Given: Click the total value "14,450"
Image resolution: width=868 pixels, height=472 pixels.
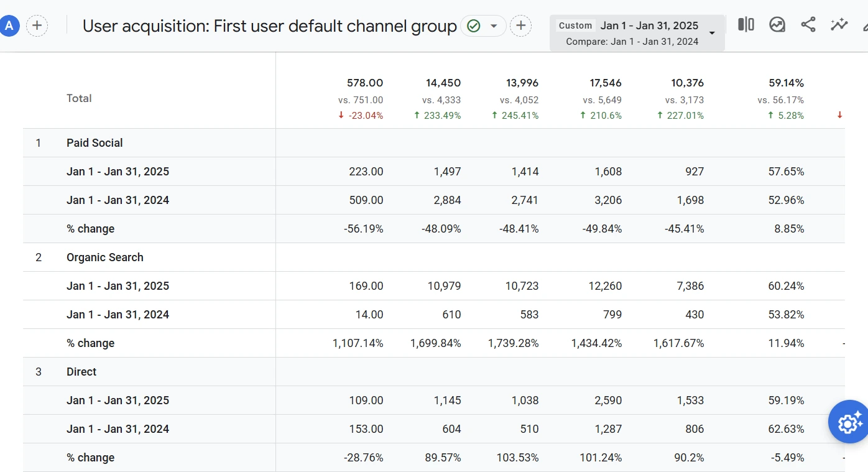Looking at the screenshot, I should pyautogui.click(x=443, y=83).
